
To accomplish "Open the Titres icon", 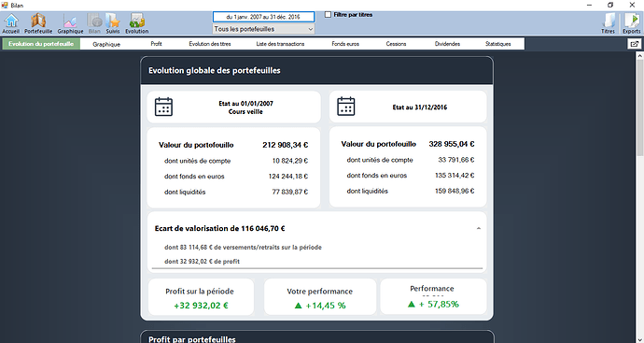I will [x=608, y=23].
